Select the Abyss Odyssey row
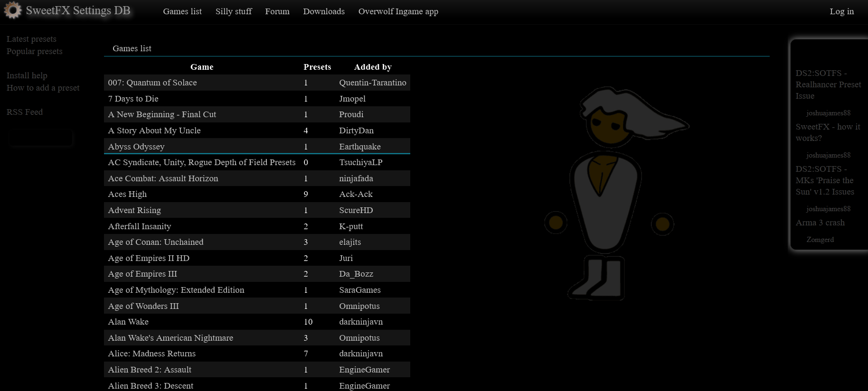 click(x=257, y=147)
